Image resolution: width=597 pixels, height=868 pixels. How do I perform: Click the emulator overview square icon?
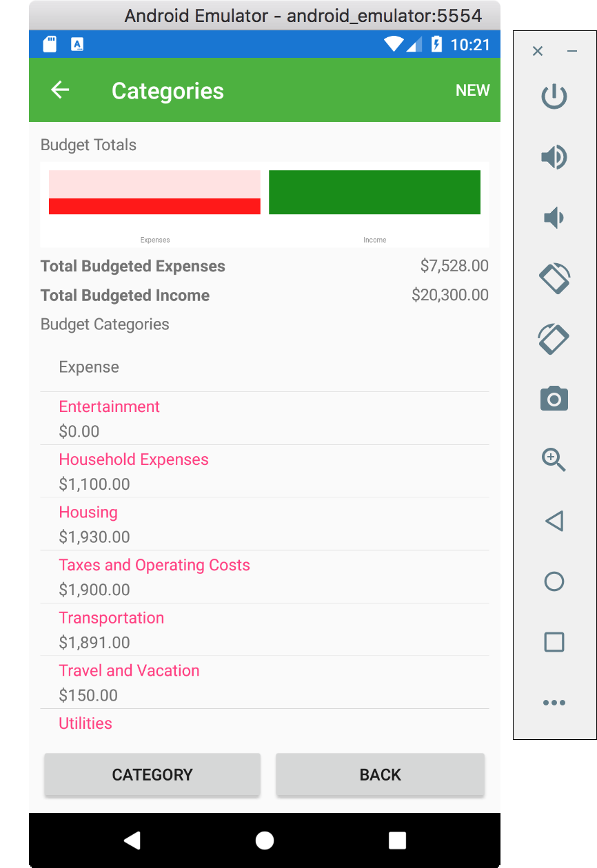click(x=554, y=642)
